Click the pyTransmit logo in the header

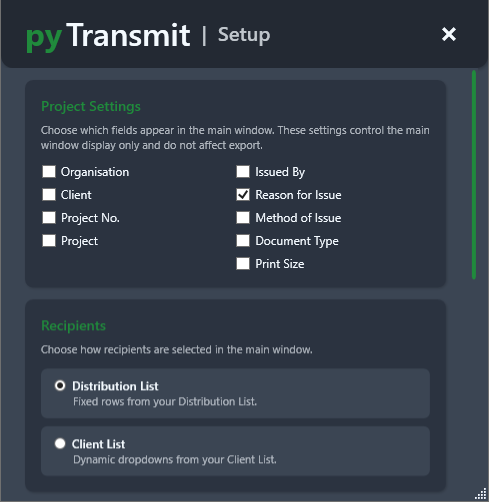(x=108, y=36)
